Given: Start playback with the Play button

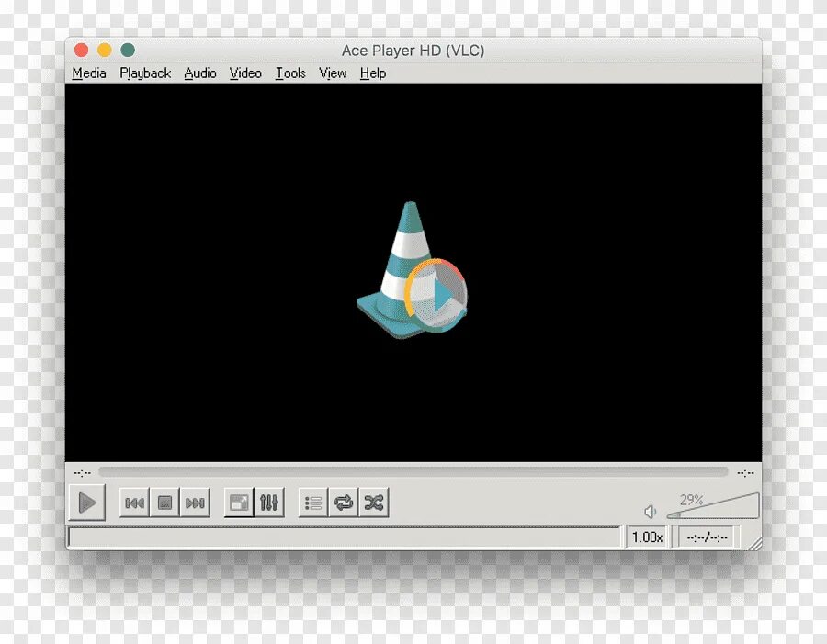Looking at the screenshot, I should pyautogui.click(x=87, y=503).
